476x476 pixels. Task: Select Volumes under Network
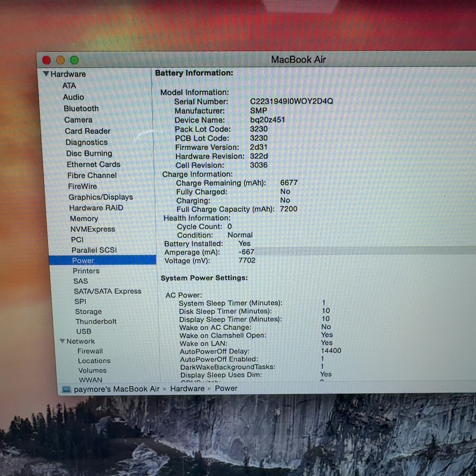pyautogui.click(x=92, y=370)
